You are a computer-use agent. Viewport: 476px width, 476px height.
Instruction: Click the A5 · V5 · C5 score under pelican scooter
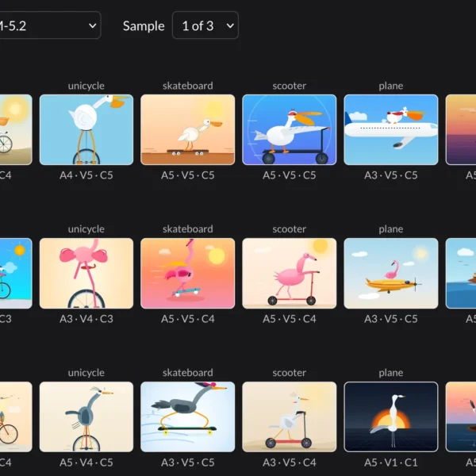pyautogui.click(x=290, y=175)
